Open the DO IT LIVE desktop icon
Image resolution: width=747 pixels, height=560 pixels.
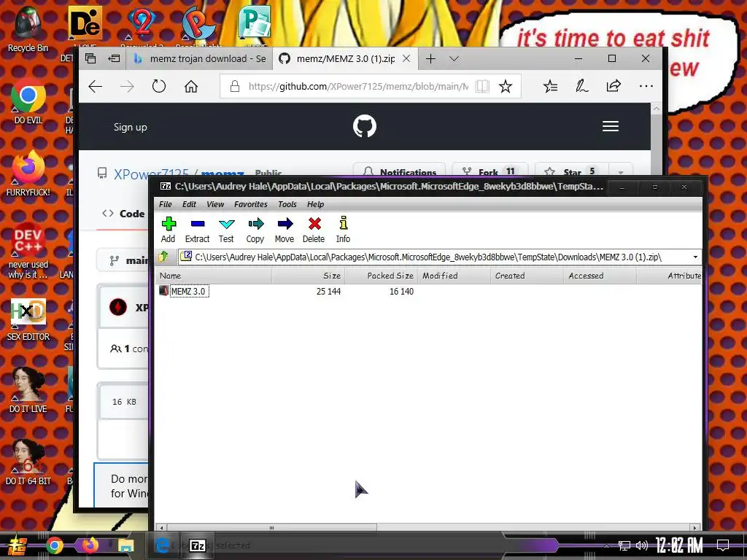coord(28,391)
